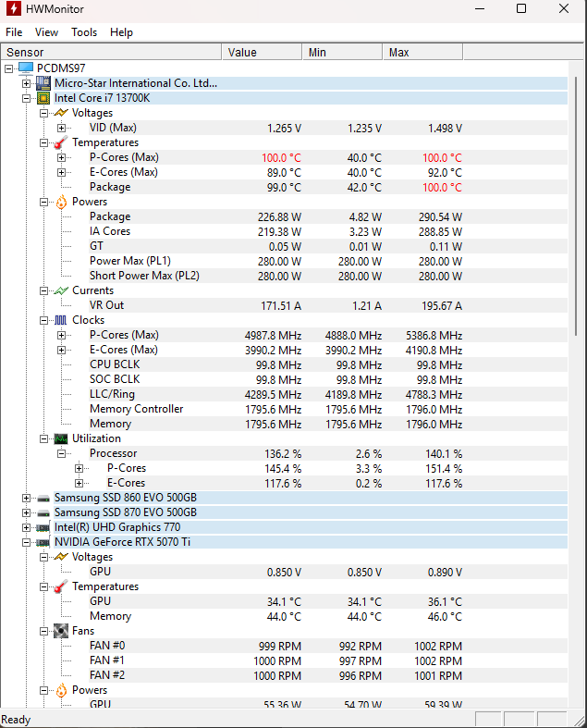Screen dimensions: 587x728
Task: Click the PCDMS97 computer monitor icon
Action: tap(26, 68)
